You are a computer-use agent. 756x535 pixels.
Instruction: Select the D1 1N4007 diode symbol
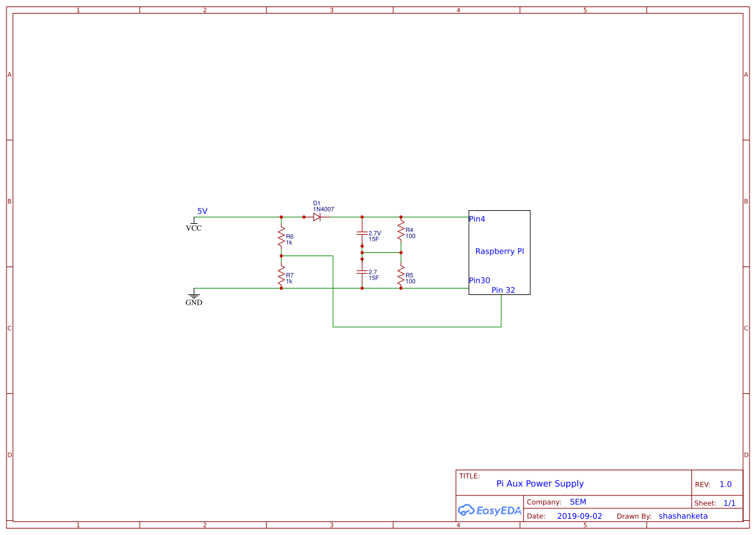click(x=316, y=217)
